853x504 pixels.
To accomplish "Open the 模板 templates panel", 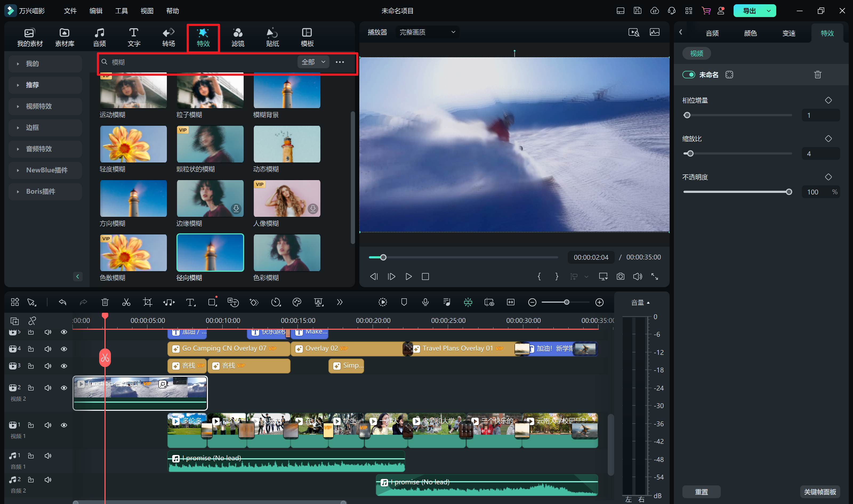I will click(307, 37).
